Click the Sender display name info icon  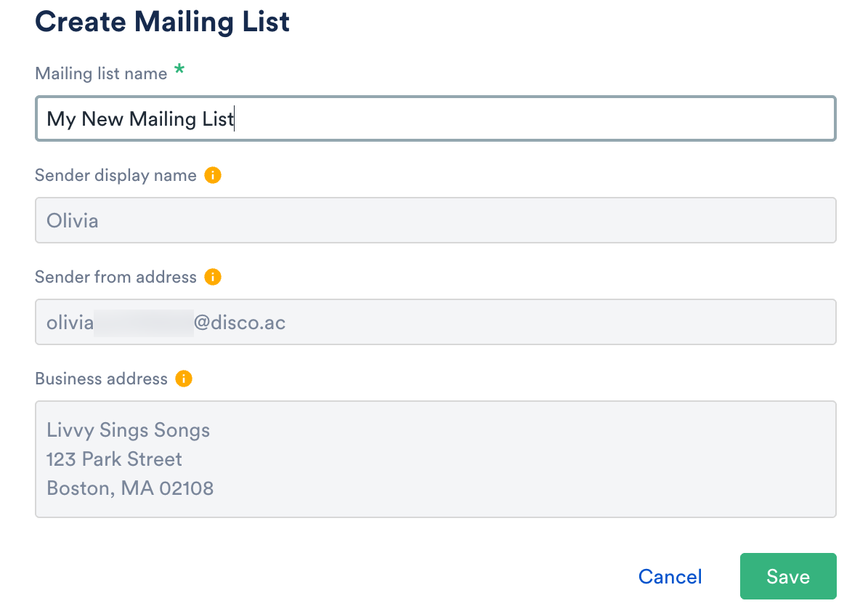point(212,175)
